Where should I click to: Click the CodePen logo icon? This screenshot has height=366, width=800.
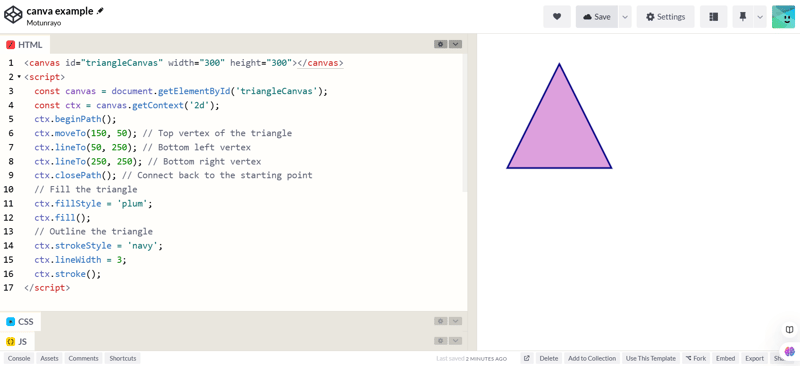[x=13, y=15]
